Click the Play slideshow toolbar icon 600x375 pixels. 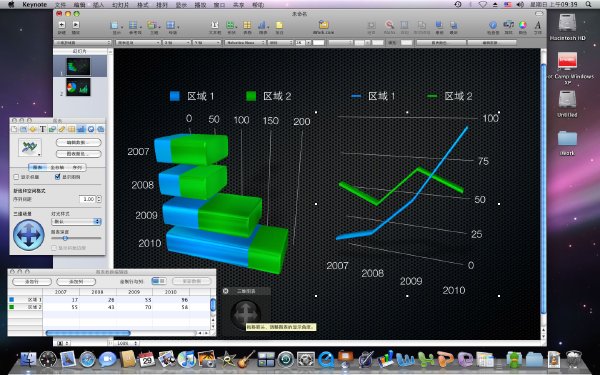[76, 25]
